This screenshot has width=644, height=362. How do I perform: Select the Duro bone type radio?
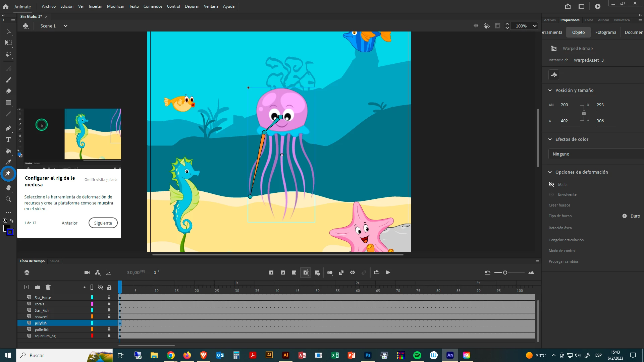tap(625, 216)
